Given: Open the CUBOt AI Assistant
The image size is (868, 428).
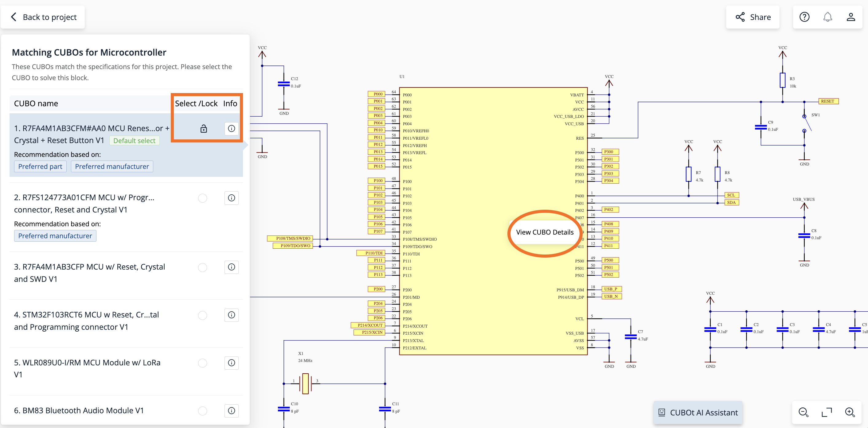Looking at the screenshot, I should (698, 413).
